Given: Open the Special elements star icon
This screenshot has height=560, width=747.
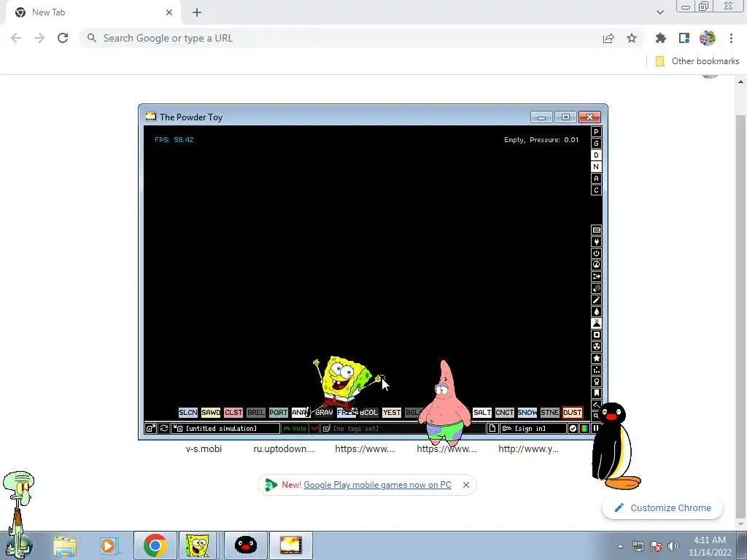Looking at the screenshot, I should coord(596,358).
